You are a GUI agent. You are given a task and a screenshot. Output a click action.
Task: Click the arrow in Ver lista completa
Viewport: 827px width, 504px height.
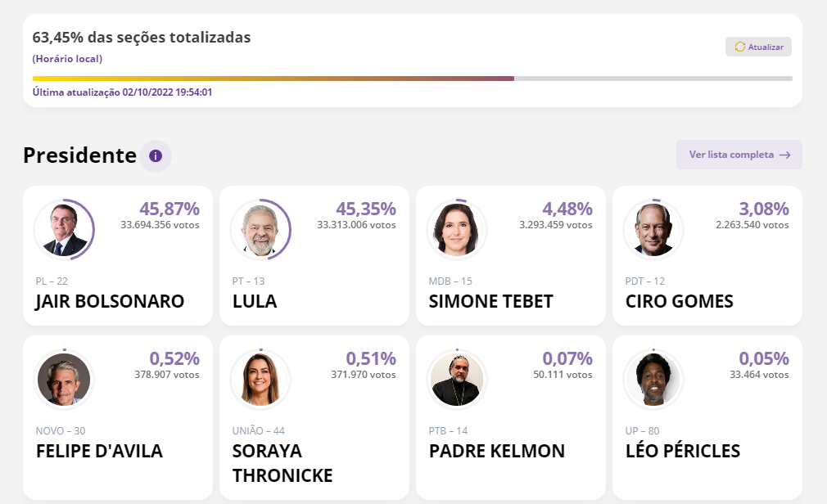[x=784, y=155]
